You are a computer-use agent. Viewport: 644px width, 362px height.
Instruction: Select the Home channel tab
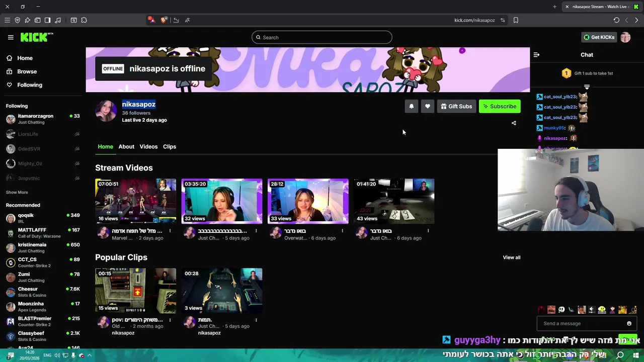[105, 146]
